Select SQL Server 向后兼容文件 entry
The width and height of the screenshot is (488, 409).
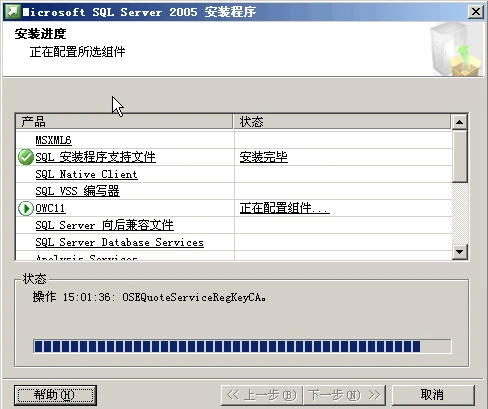(104, 225)
